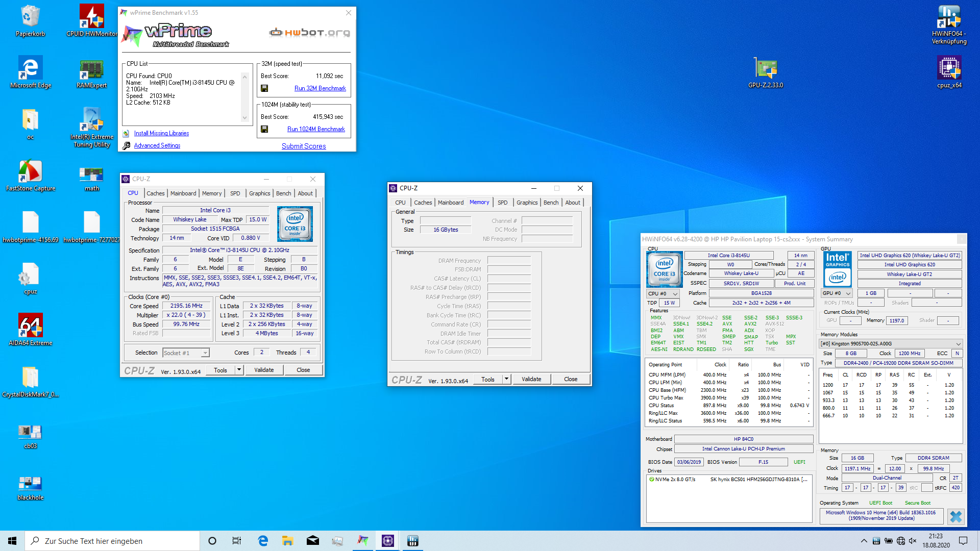This screenshot has width=980, height=551.
Task: Open the SPD tab in CPU-Z Memory window
Action: 502,203
